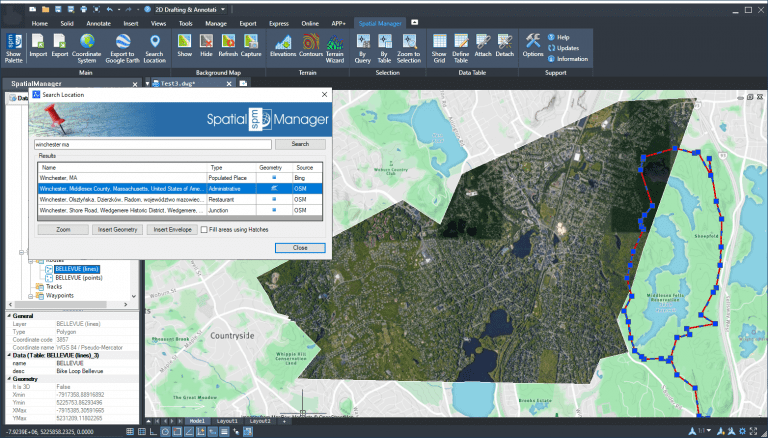The image size is (768, 438).
Task: Open the Annotate ribbon tab
Action: click(x=98, y=24)
